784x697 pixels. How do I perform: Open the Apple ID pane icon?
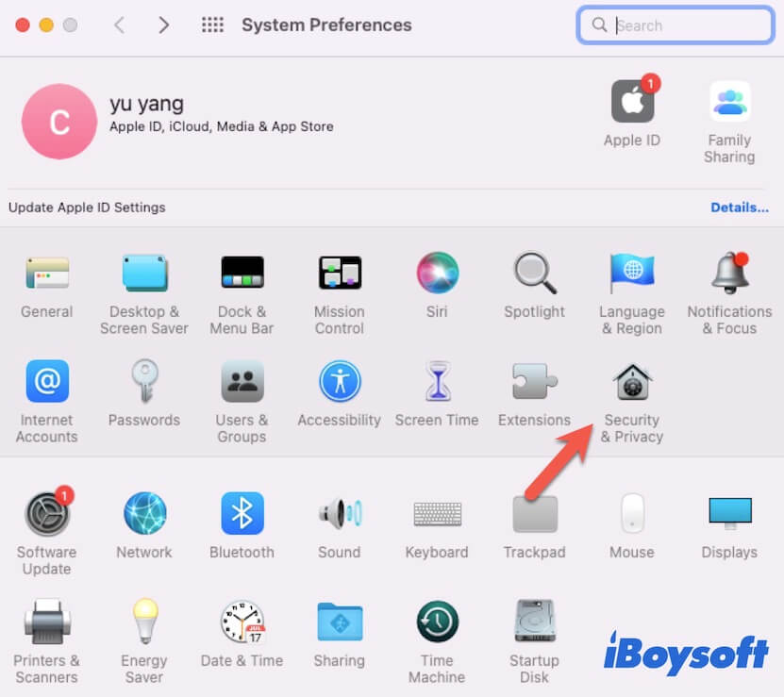tap(633, 100)
